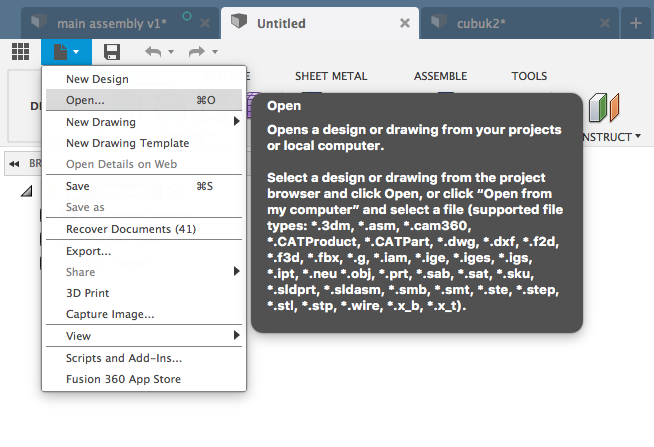Switch to the main assembly v1 tab
Viewport: 654px width, 447px height.
(x=109, y=23)
